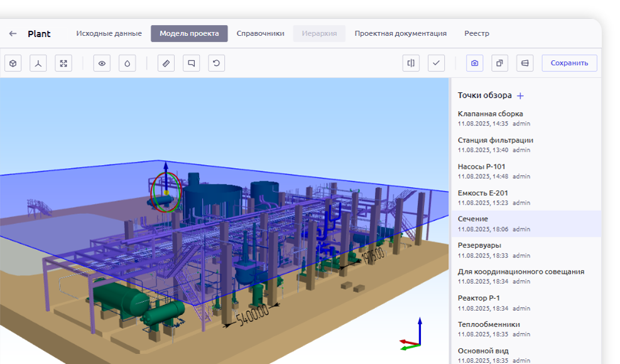620x364 pixels.
Task: Open the Станция фильтрации viewpoint
Action: (526, 144)
